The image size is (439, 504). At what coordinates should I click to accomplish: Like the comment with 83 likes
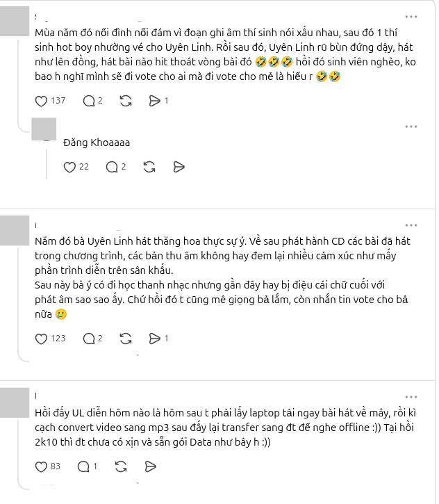tap(41, 466)
